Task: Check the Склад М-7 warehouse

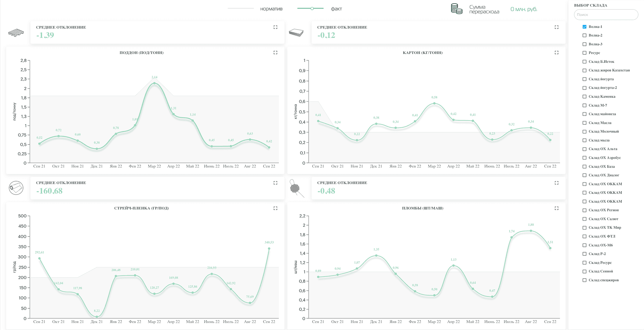Action: tap(585, 105)
